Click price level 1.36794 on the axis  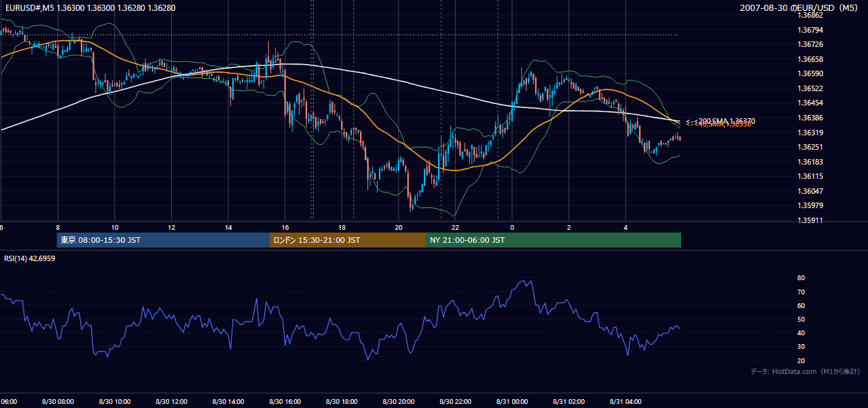pyautogui.click(x=810, y=30)
